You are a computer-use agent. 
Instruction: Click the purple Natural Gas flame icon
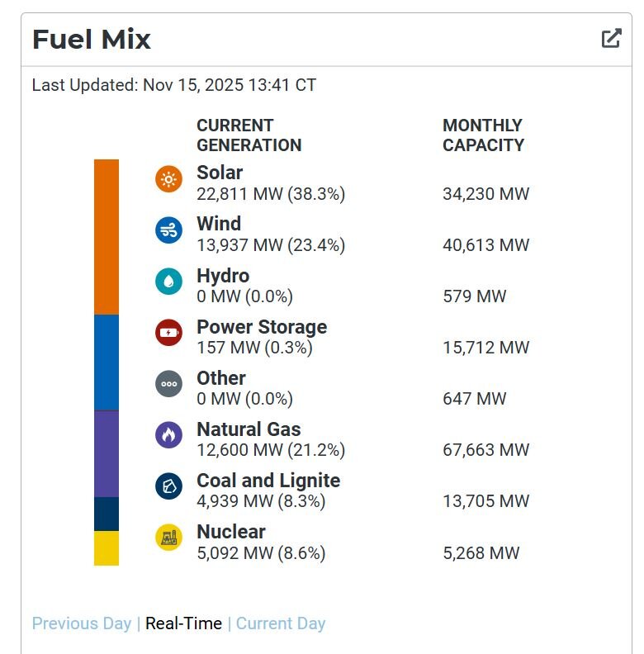click(x=168, y=435)
